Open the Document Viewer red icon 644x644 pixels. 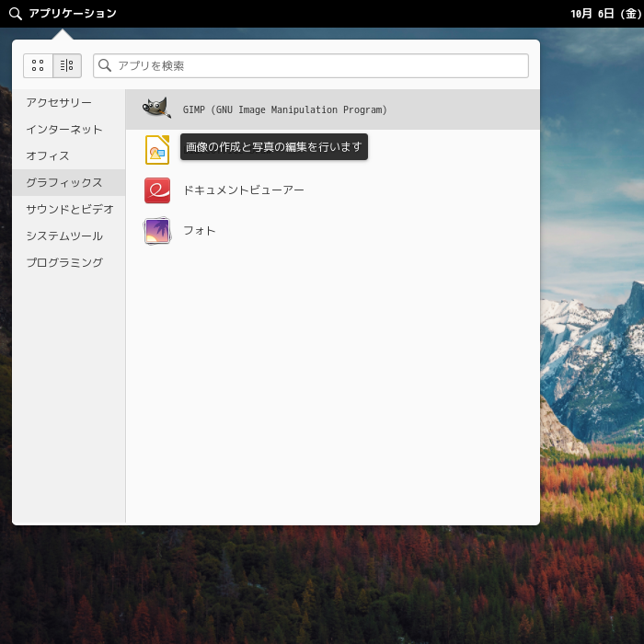click(x=157, y=190)
